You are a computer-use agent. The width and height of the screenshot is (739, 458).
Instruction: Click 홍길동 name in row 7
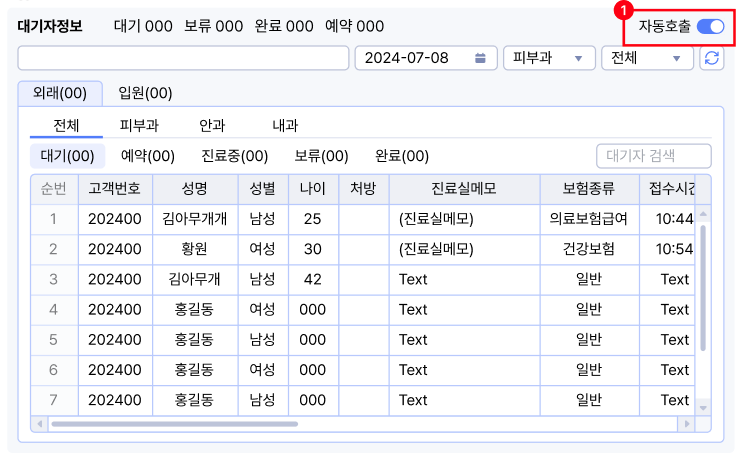pos(195,400)
